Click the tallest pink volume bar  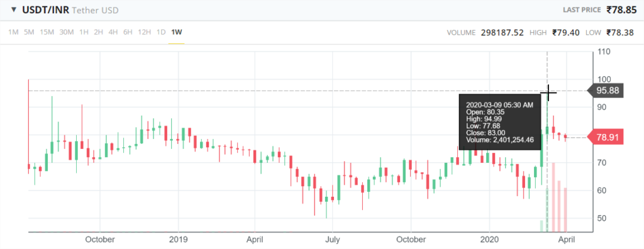pyautogui.click(x=553, y=197)
